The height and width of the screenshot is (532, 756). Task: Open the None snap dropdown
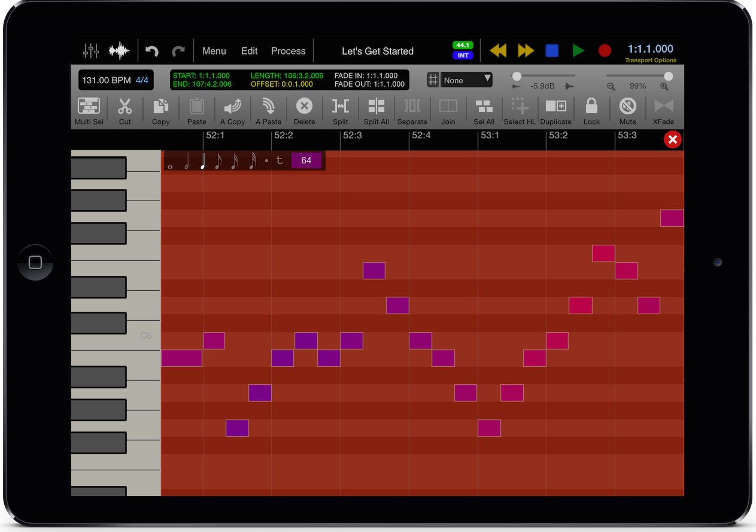pos(467,80)
